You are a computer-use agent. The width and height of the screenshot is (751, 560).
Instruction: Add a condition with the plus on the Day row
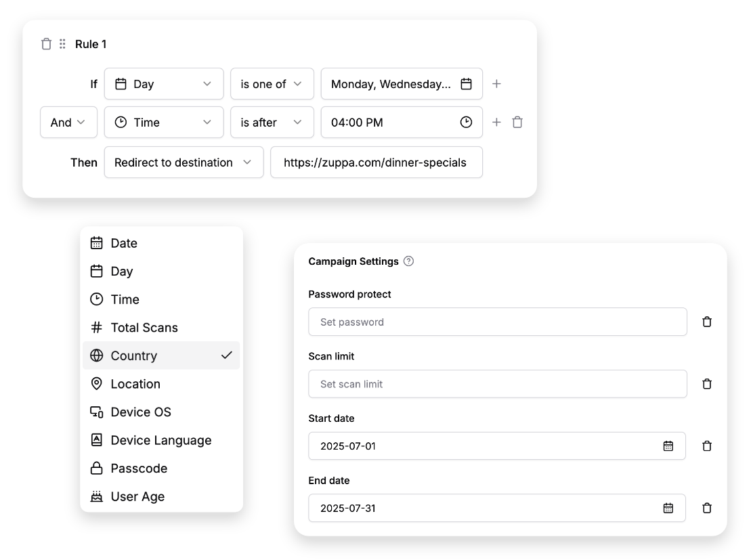pyautogui.click(x=496, y=84)
